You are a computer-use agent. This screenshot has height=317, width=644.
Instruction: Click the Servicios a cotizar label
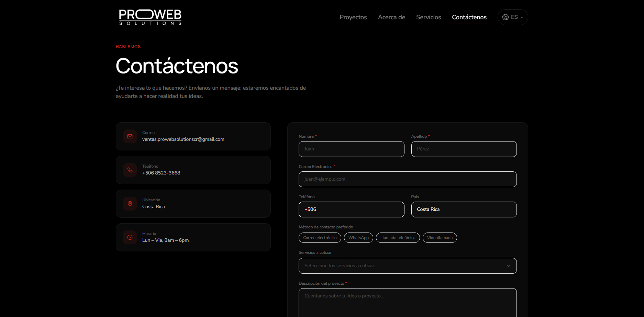(315, 252)
